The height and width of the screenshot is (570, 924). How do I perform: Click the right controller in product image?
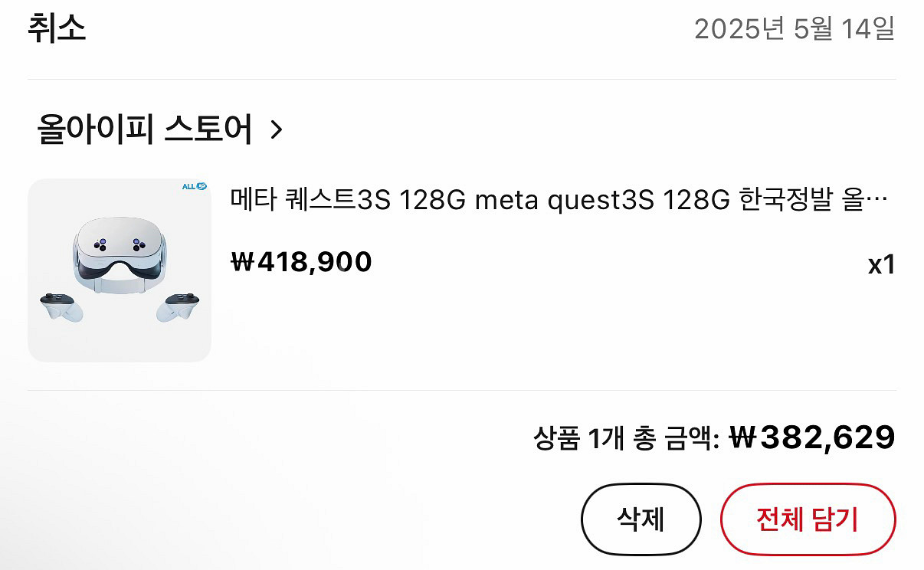[178, 306]
